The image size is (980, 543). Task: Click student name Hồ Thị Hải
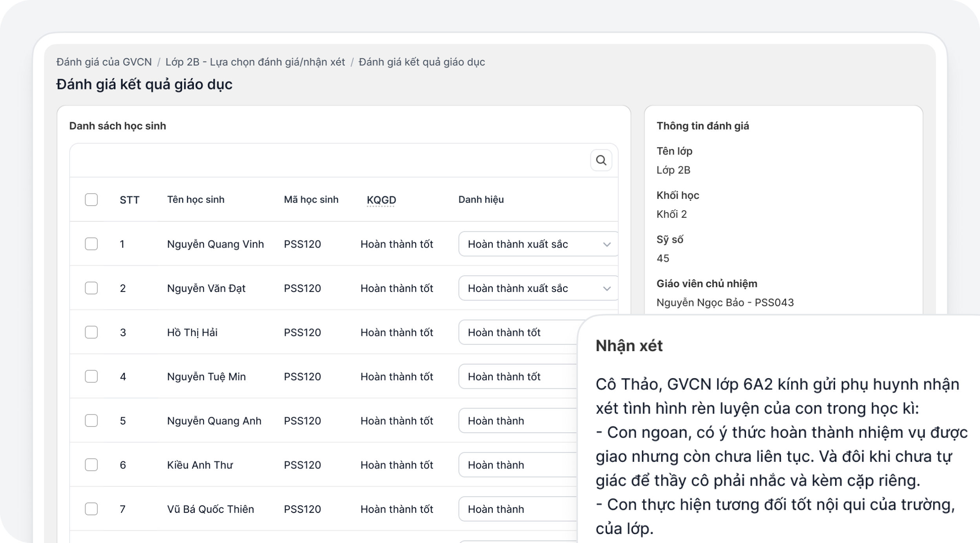coord(192,332)
